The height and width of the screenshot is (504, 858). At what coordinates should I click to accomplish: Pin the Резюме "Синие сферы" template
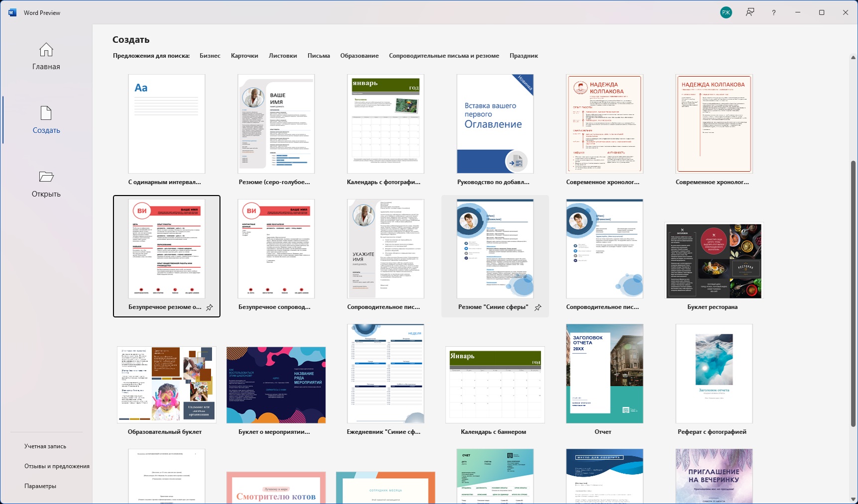click(x=538, y=307)
